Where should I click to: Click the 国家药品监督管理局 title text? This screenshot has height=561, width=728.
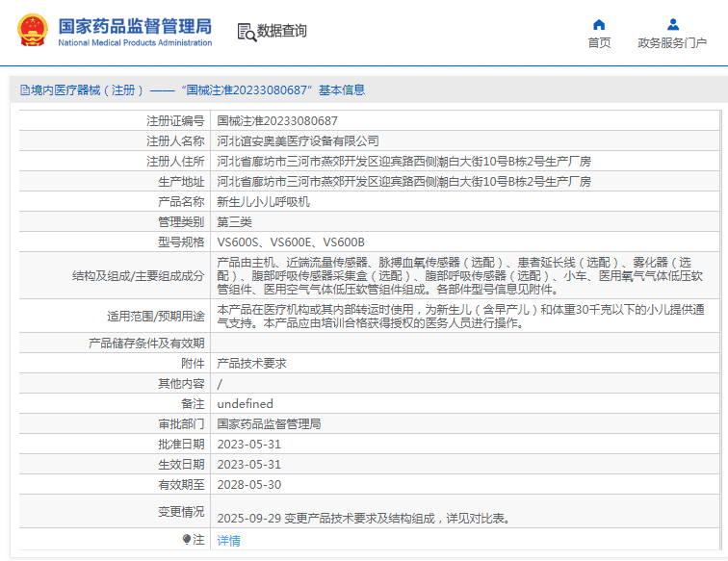pyautogui.click(x=135, y=26)
